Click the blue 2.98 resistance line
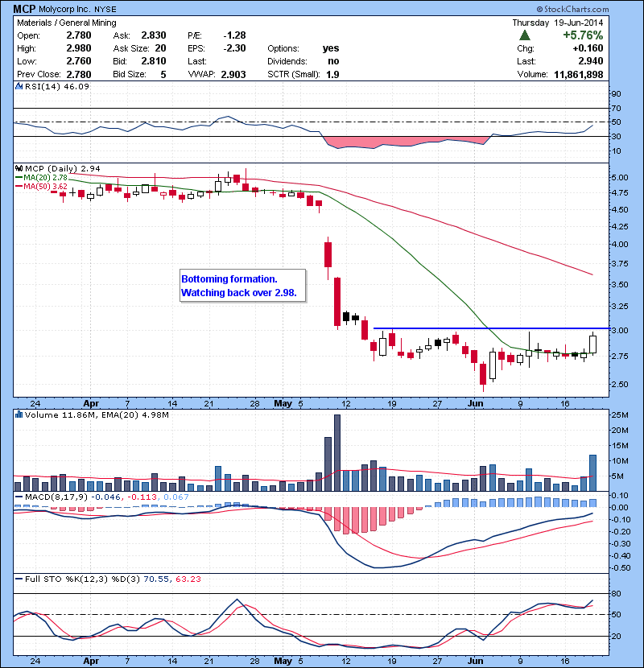Screen dimensions: 644x668 (491, 328)
